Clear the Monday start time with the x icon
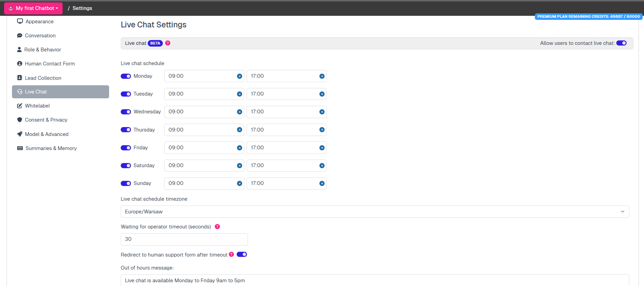This screenshot has height=286, width=644. [x=239, y=76]
